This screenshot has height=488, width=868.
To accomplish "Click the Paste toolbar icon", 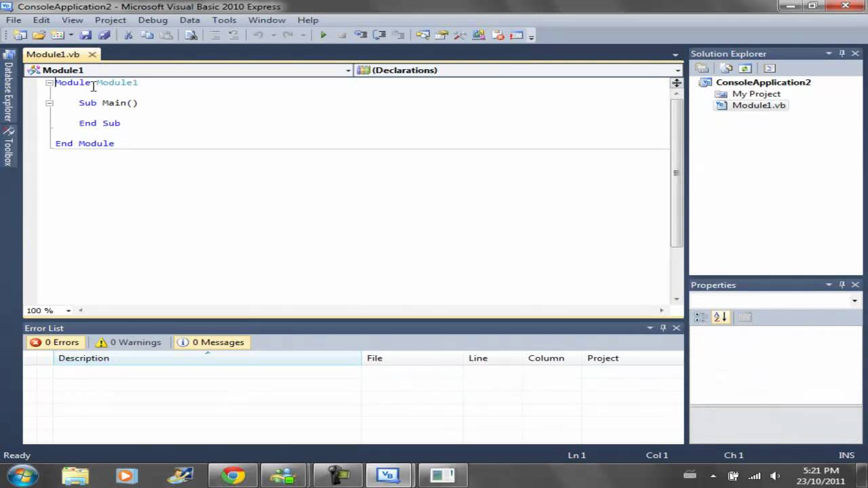I will 165,35.
